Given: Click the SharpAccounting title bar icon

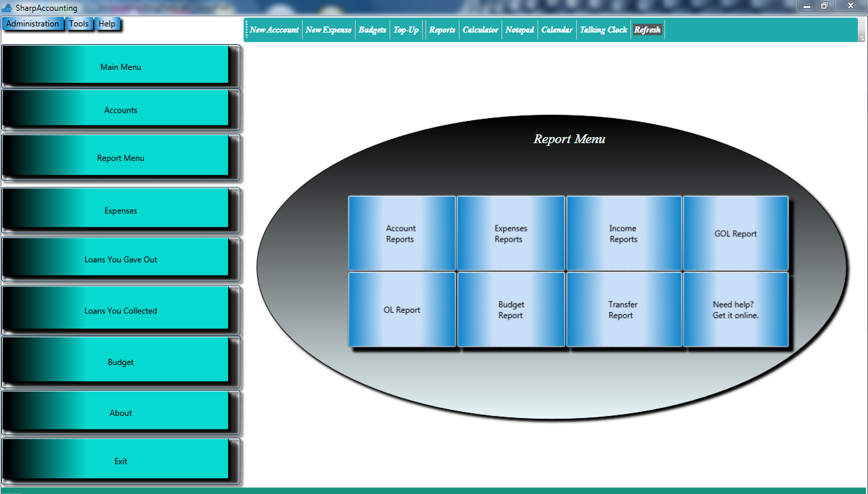Looking at the screenshot, I should 7,7.
